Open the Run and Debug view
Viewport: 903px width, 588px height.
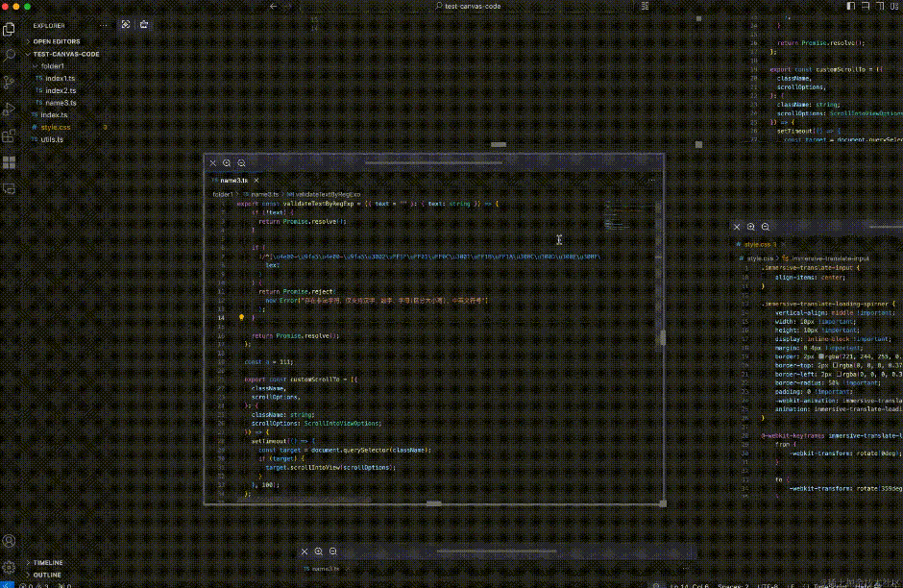click(9, 110)
